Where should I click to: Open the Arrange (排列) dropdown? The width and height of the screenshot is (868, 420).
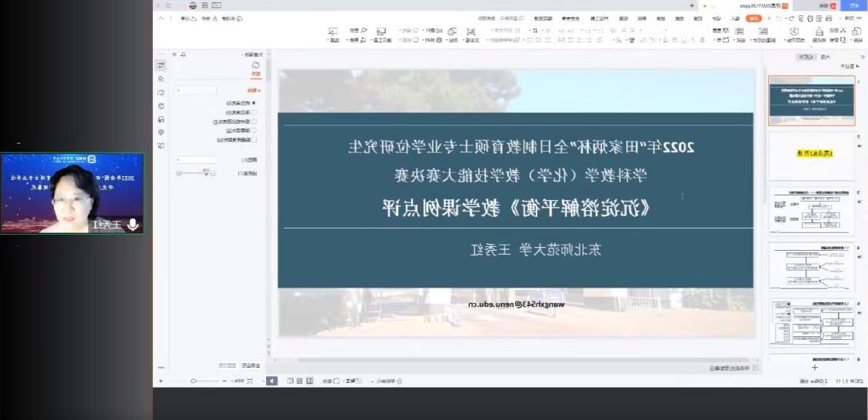[432, 40]
